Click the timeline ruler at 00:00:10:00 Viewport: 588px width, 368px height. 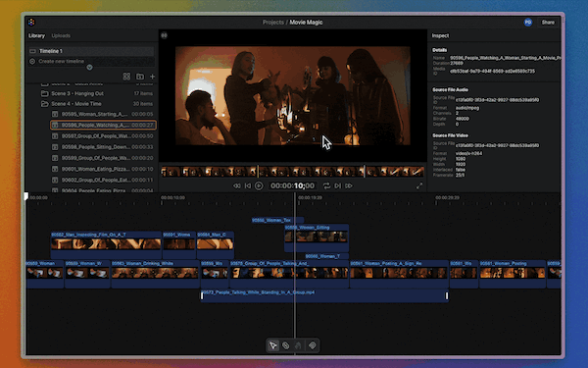click(x=172, y=197)
